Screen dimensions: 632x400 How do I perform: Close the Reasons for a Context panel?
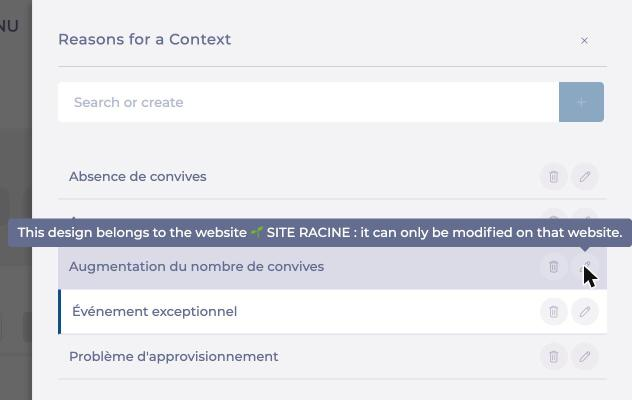pos(584,41)
